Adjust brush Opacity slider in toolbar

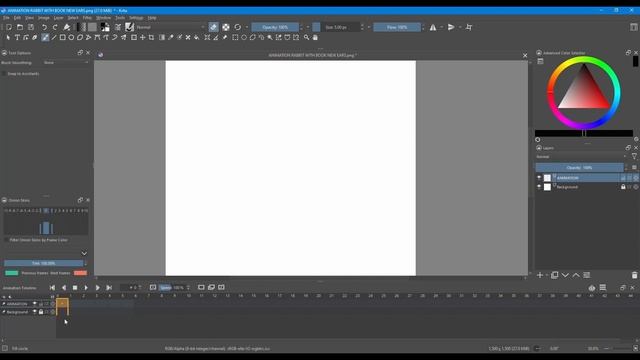click(x=275, y=27)
